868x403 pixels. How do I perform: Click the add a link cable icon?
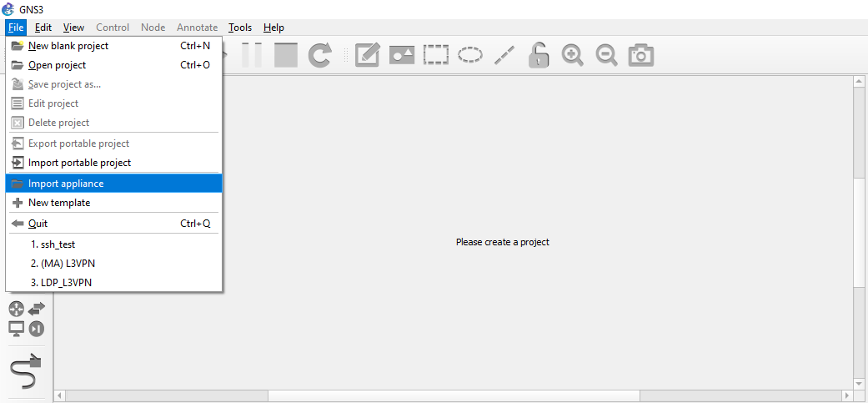click(26, 370)
